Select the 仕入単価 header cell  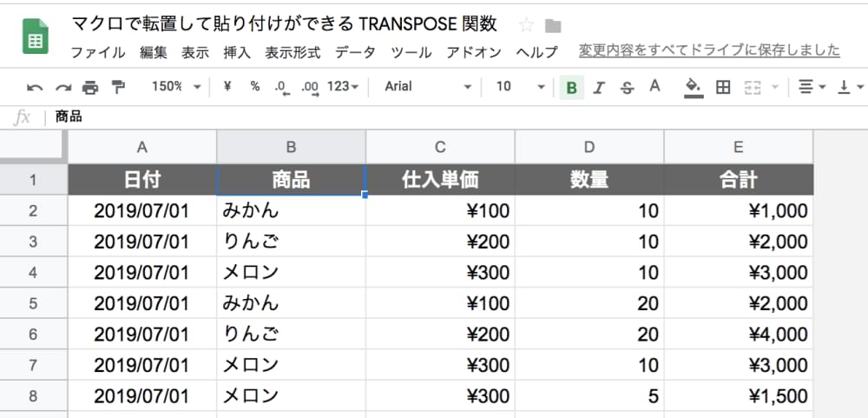[x=440, y=180]
